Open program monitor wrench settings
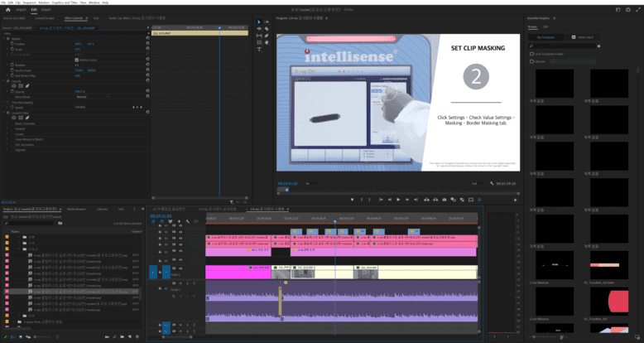This screenshot has height=343, width=644. click(x=492, y=183)
